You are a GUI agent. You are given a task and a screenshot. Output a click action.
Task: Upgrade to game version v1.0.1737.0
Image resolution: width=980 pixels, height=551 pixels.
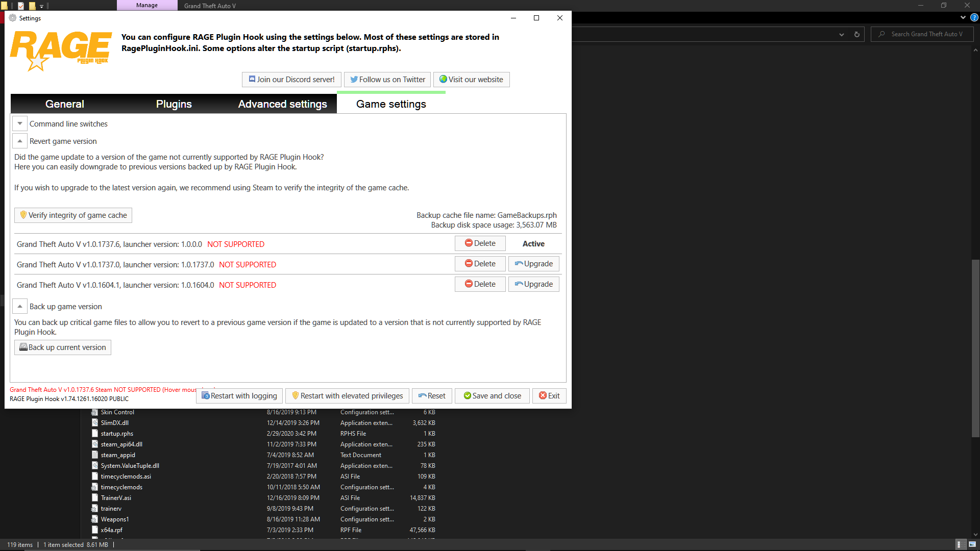[x=533, y=264]
